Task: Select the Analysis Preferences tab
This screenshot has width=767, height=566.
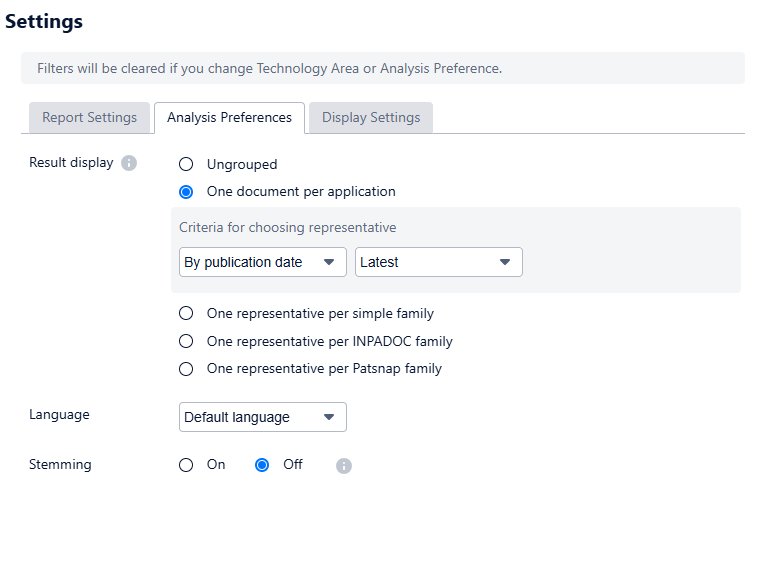Action: point(229,117)
